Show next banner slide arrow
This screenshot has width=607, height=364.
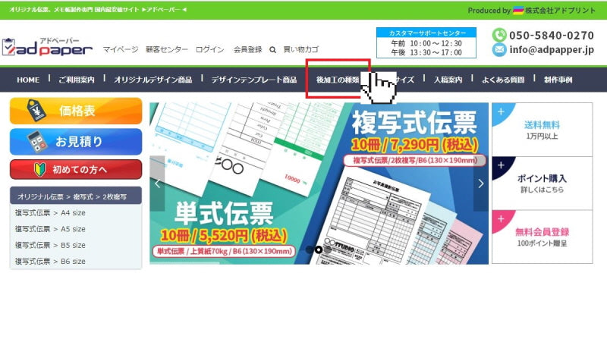click(481, 184)
